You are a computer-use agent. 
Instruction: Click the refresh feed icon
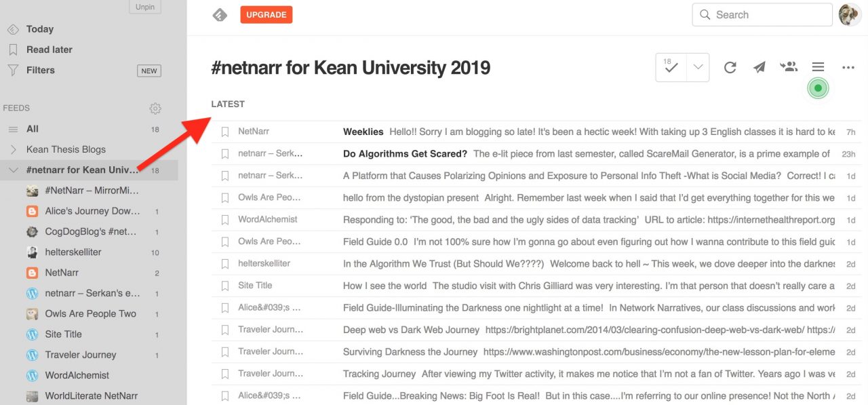point(730,67)
